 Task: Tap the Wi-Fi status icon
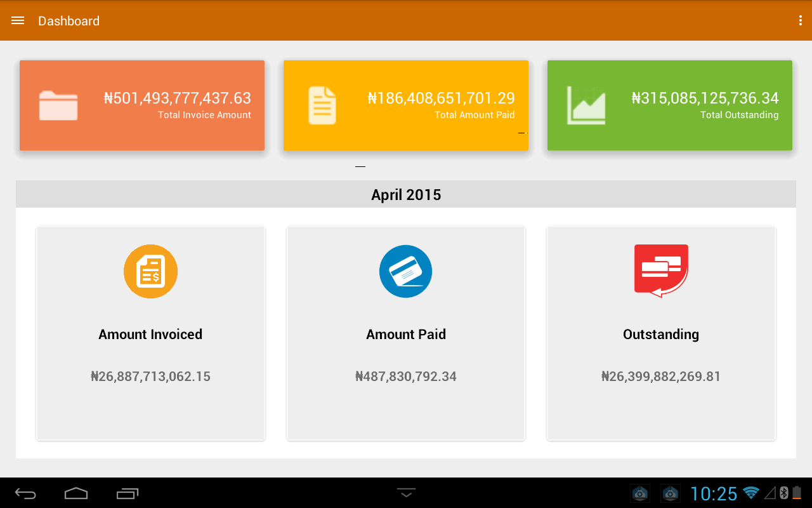[x=751, y=493]
